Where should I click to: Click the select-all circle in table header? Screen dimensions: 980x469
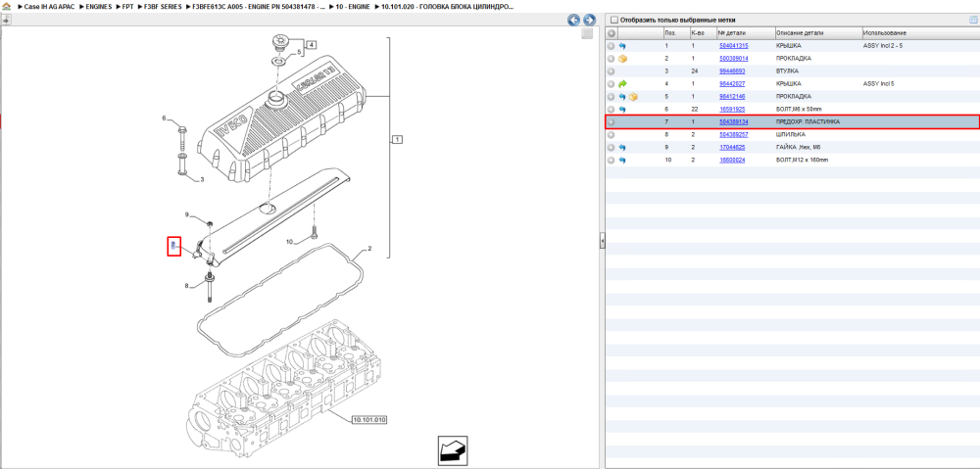pos(612,33)
